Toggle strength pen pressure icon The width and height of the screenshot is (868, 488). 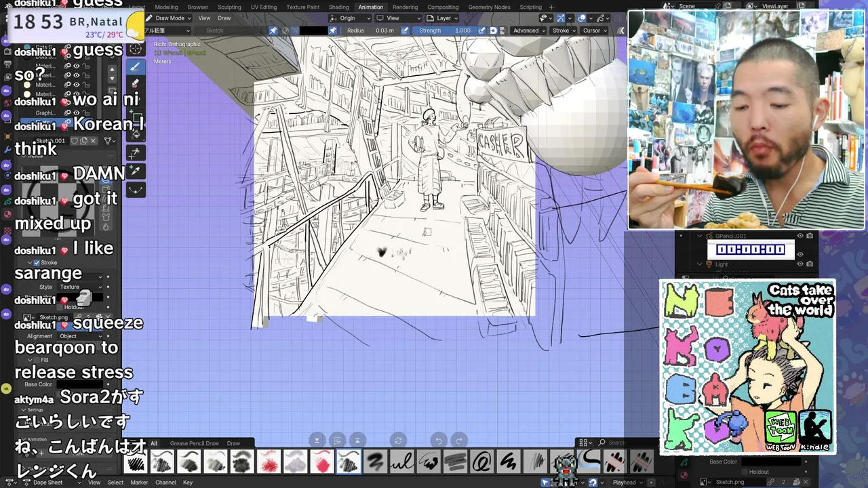483,30
